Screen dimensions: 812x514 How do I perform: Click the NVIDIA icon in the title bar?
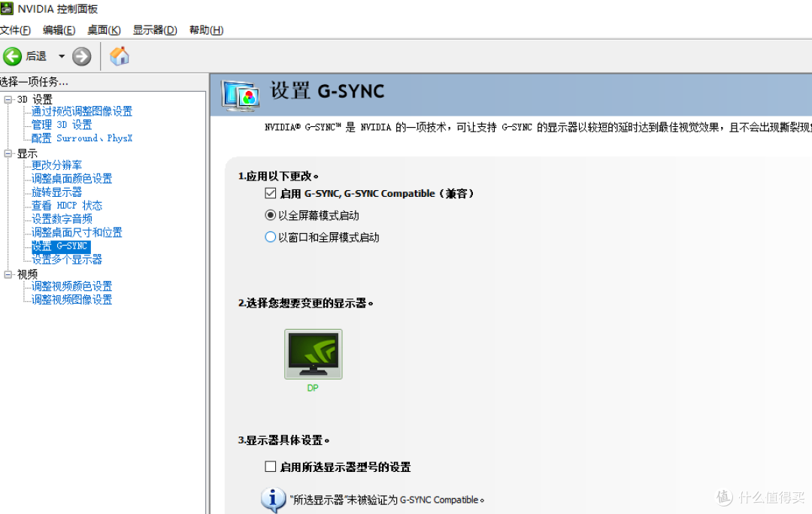[7, 8]
